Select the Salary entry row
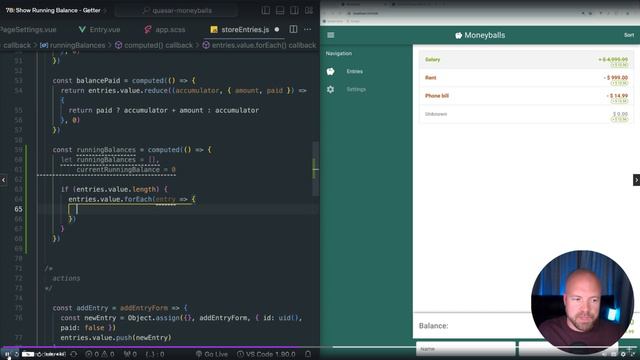The width and height of the screenshot is (640, 360). pyautogui.click(x=526, y=60)
